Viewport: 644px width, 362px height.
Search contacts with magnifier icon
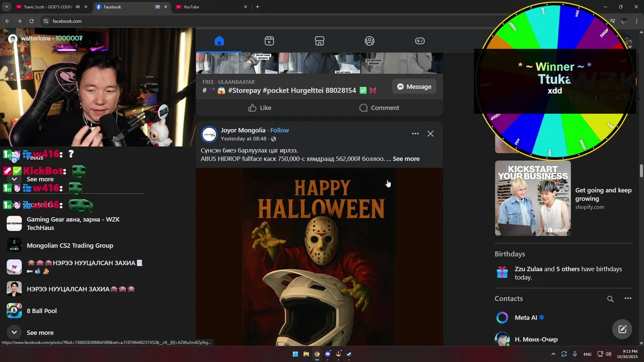click(610, 299)
